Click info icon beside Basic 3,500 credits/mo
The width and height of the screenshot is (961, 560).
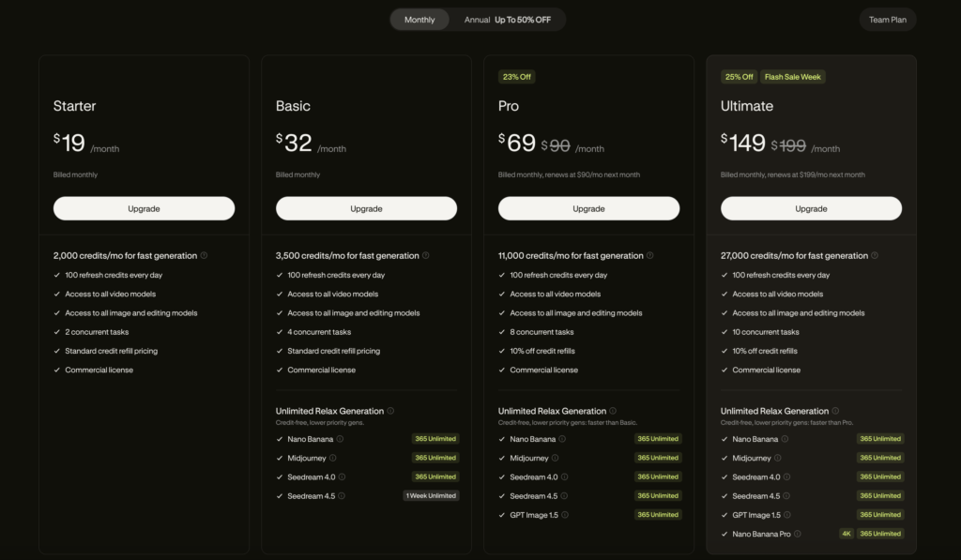[x=426, y=255]
